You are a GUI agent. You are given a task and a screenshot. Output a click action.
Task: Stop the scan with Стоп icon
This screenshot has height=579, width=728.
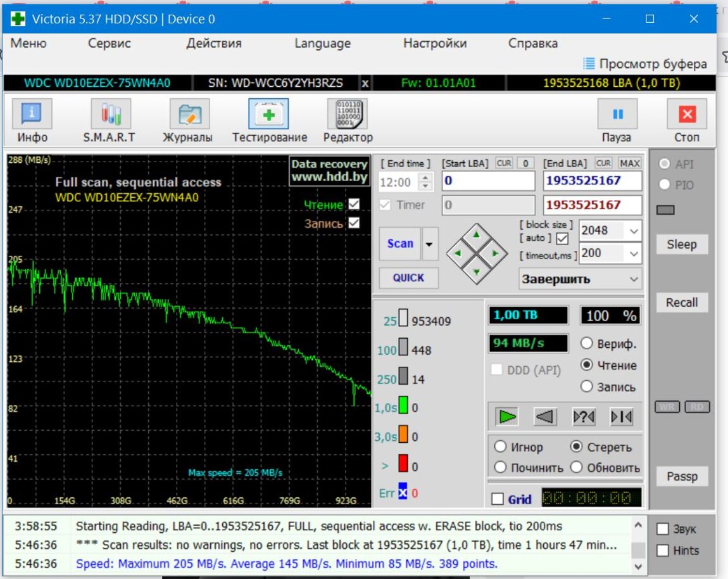pos(687,115)
